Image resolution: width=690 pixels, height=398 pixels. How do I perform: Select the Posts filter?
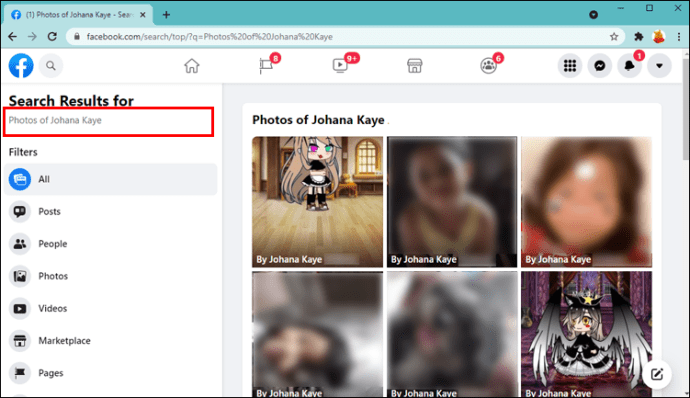click(x=110, y=211)
